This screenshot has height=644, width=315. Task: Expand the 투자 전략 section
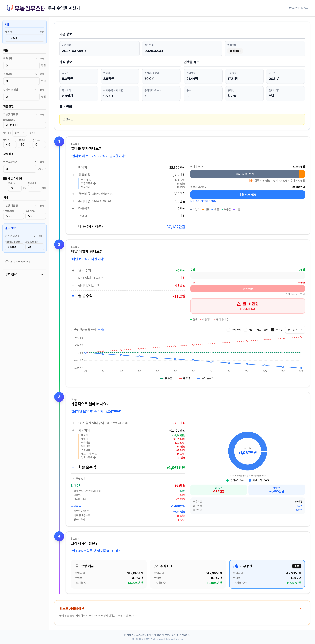click(x=42, y=274)
